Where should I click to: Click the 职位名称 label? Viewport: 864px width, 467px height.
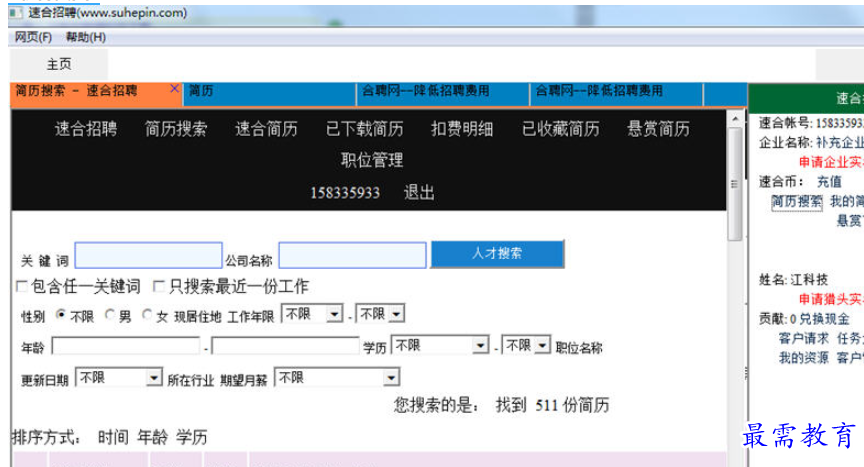click(579, 348)
